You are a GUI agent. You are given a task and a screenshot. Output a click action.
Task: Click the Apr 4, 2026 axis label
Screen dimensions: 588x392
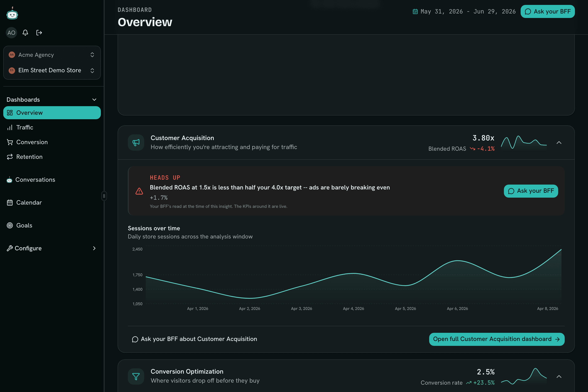(353, 308)
